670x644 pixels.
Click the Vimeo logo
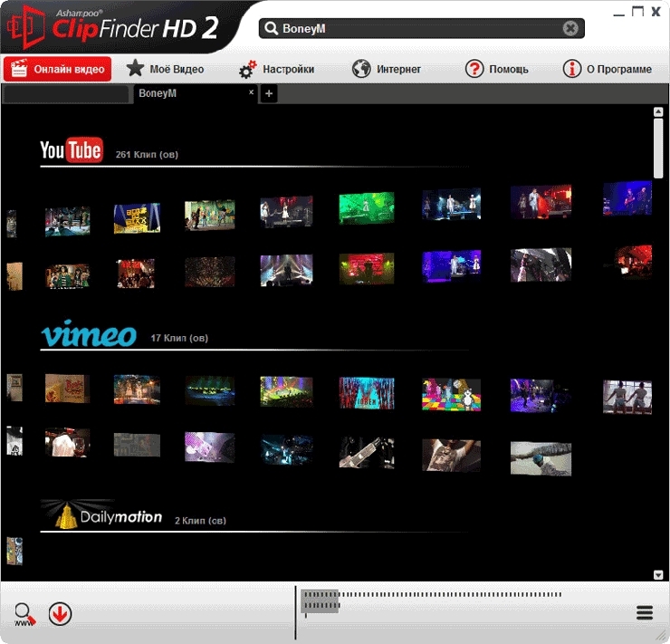(x=89, y=333)
